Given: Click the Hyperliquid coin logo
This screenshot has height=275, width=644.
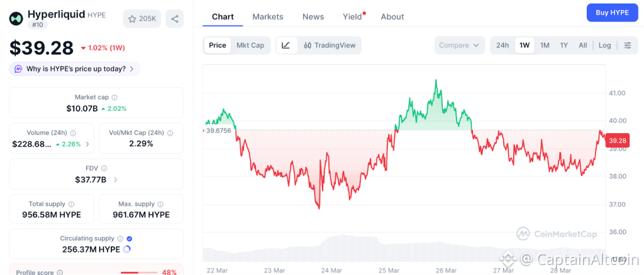Looking at the screenshot, I should tap(16, 18).
